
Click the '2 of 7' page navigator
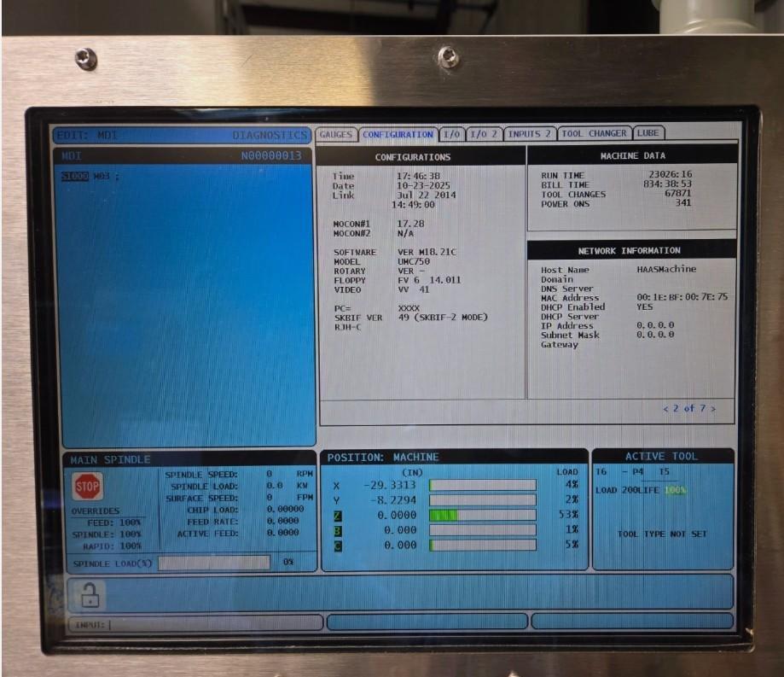(689, 409)
